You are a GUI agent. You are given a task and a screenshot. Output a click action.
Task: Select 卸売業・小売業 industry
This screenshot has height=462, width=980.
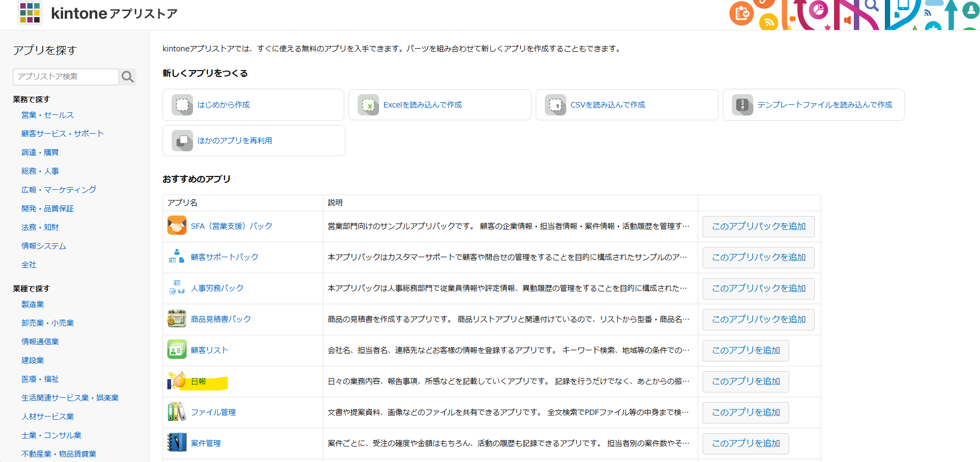pos(48,323)
